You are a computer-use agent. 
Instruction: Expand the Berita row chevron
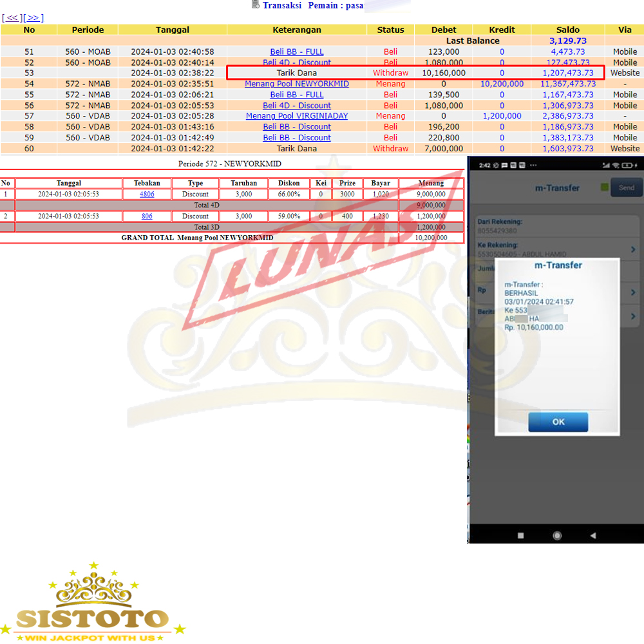[x=632, y=316]
